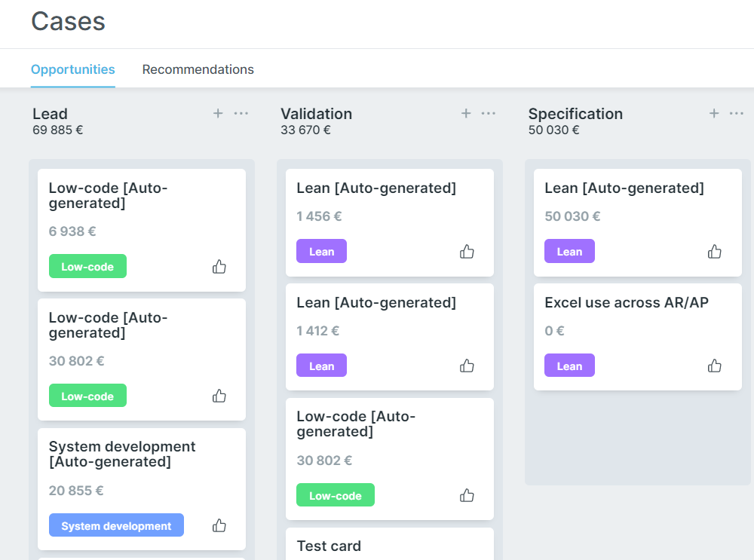Image resolution: width=754 pixels, height=560 pixels.
Task: Click the thumbs-up icon on the Excel use card
Action: click(x=714, y=365)
